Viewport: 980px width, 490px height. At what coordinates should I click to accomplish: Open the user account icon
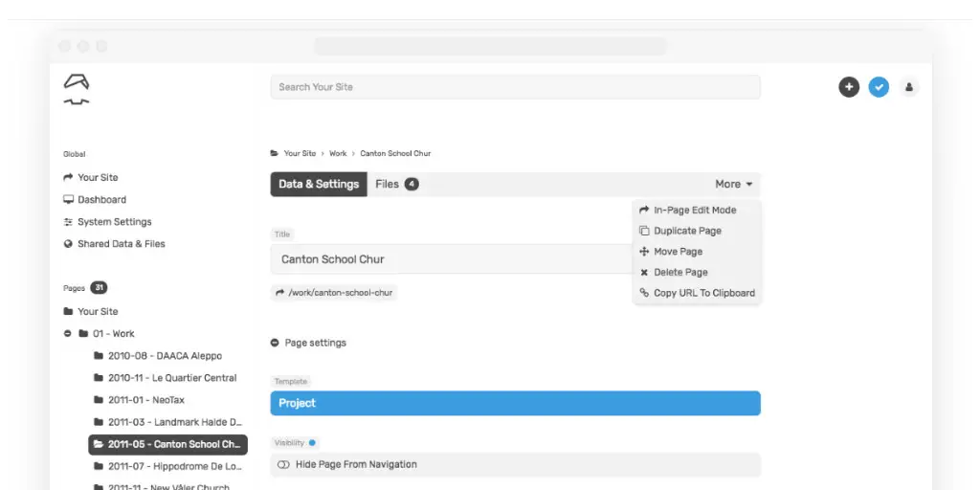click(909, 87)
